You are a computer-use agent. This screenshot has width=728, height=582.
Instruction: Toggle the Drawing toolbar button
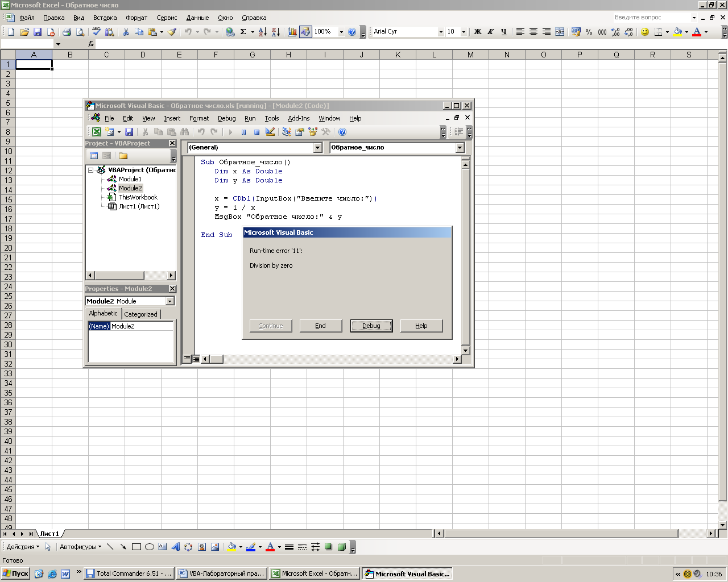point(305,32)
